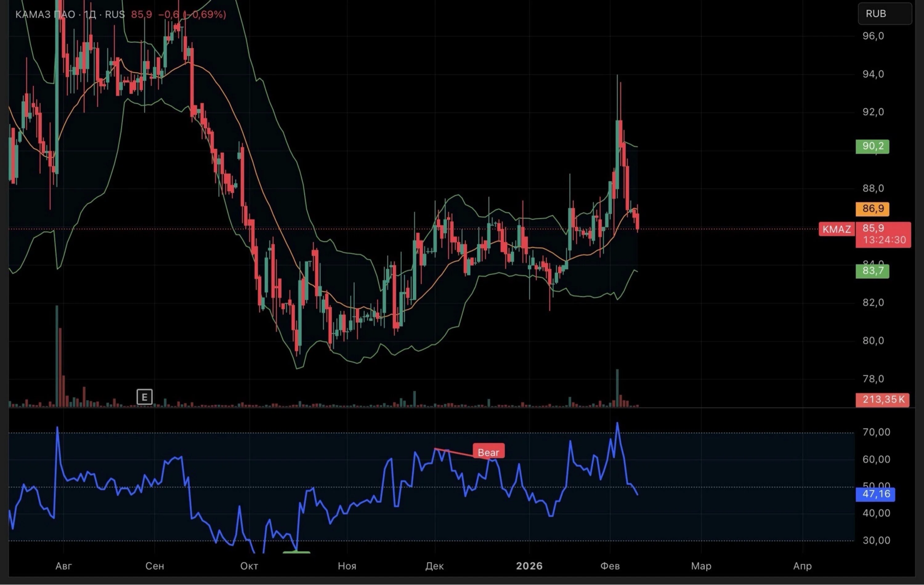Select the 90,2 upper band label
The image size is (924, 585).
[x=873, y=146]
